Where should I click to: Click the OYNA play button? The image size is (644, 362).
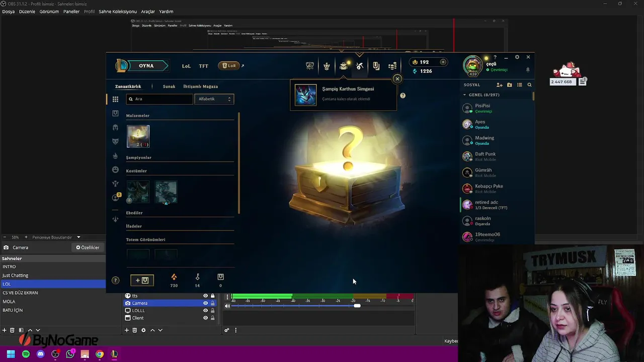(146, 66)
